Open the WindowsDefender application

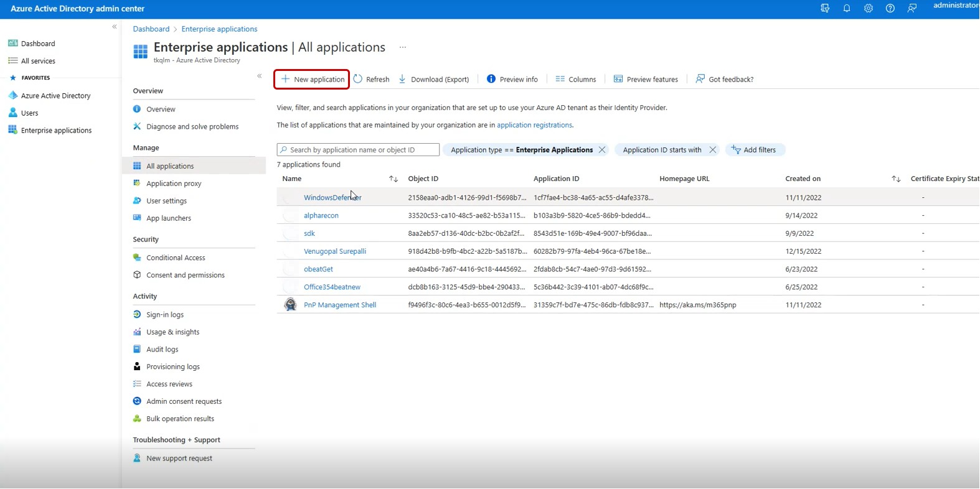[x=332, y=198]
